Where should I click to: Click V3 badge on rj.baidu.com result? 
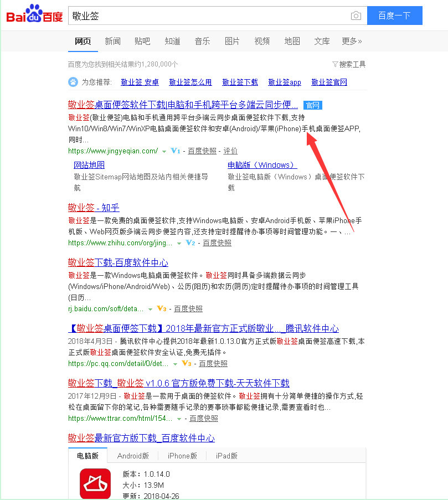tap(162, 308)
